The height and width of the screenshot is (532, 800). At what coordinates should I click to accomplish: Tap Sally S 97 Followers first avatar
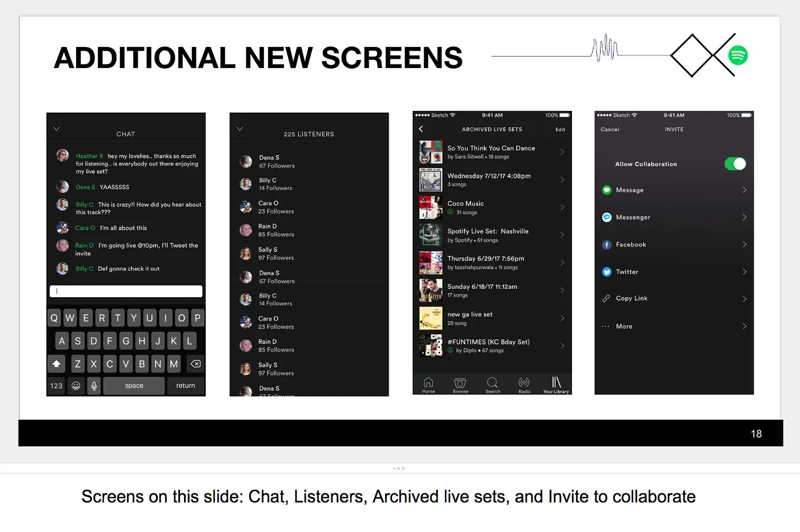tap(246, 254)
